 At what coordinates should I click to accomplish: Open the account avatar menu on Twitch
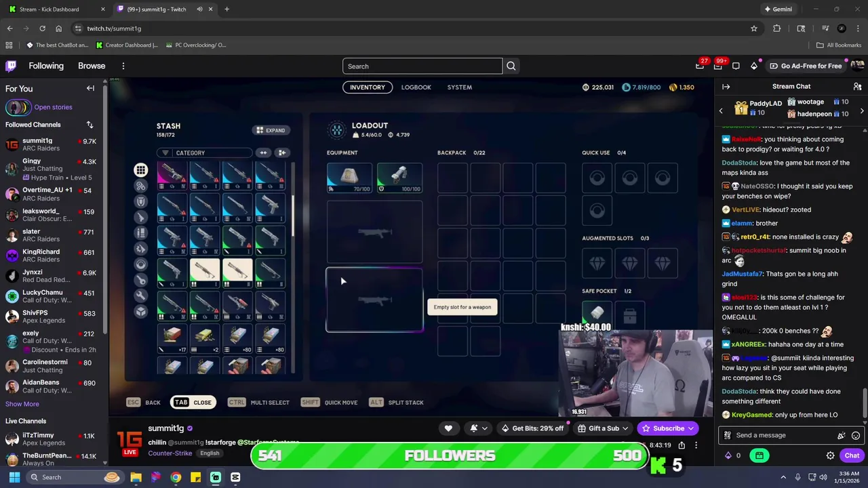click(858, 66)
